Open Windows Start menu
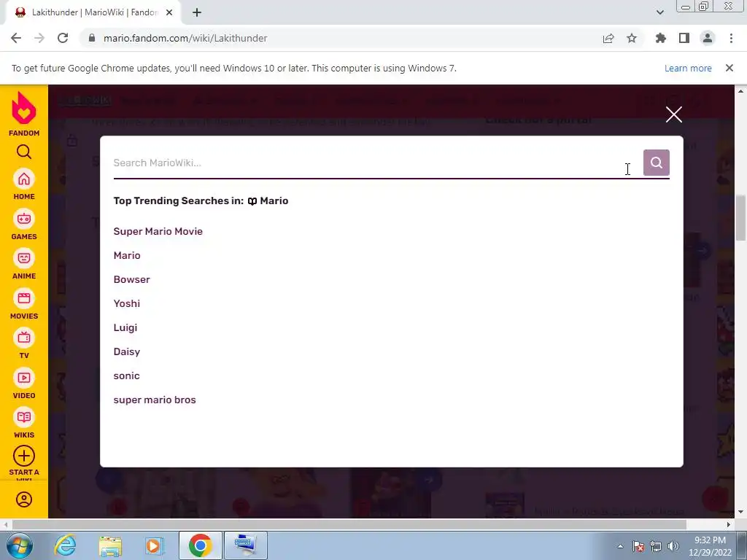The width and height of the screenshot is (747, 560). (19, 545)
